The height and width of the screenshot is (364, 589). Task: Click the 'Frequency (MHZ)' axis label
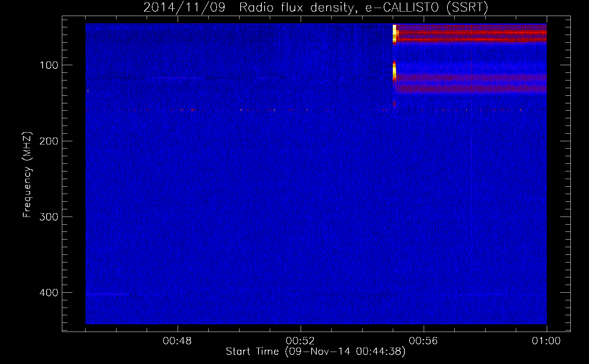coord(27,175)
